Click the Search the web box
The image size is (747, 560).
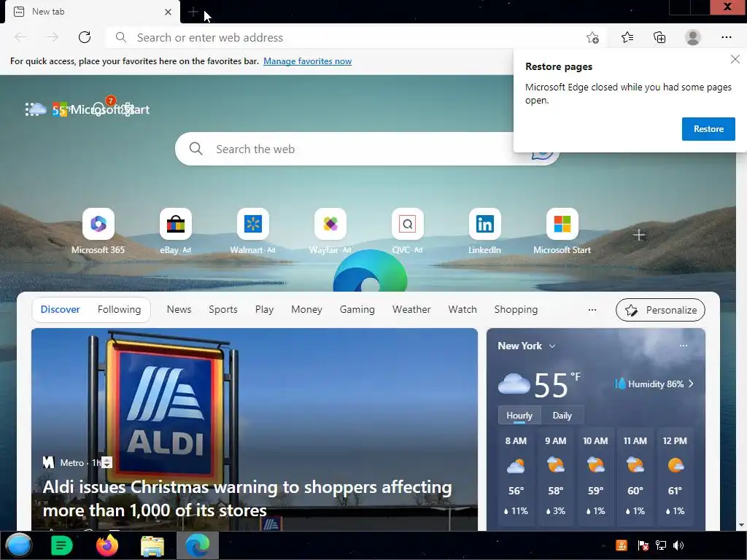[x=367, y=149]
